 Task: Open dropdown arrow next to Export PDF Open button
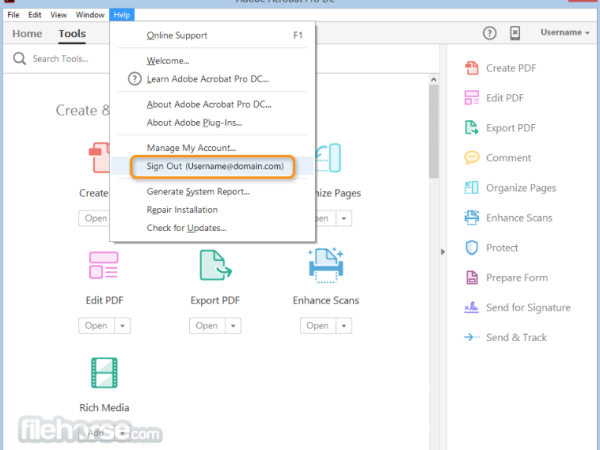(233, 326)
